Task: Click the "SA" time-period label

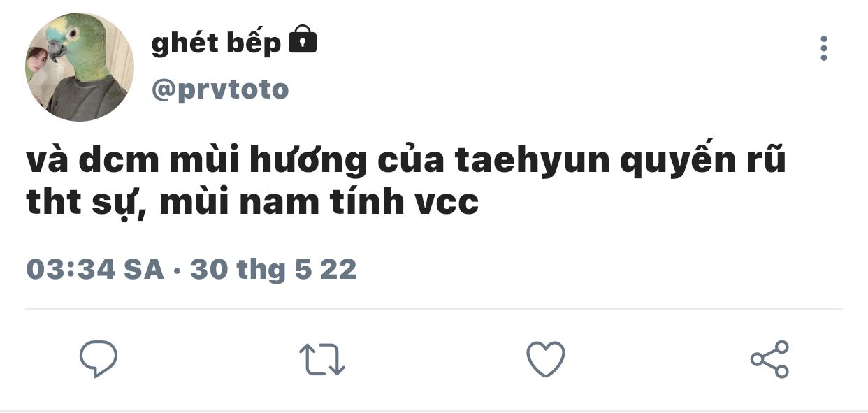Action: (143, 269)
